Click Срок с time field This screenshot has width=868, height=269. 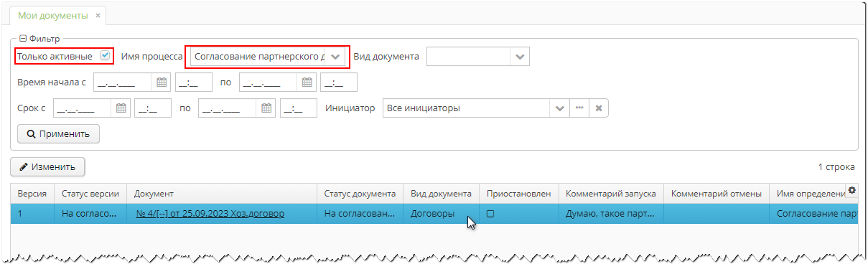click(154, 108)
